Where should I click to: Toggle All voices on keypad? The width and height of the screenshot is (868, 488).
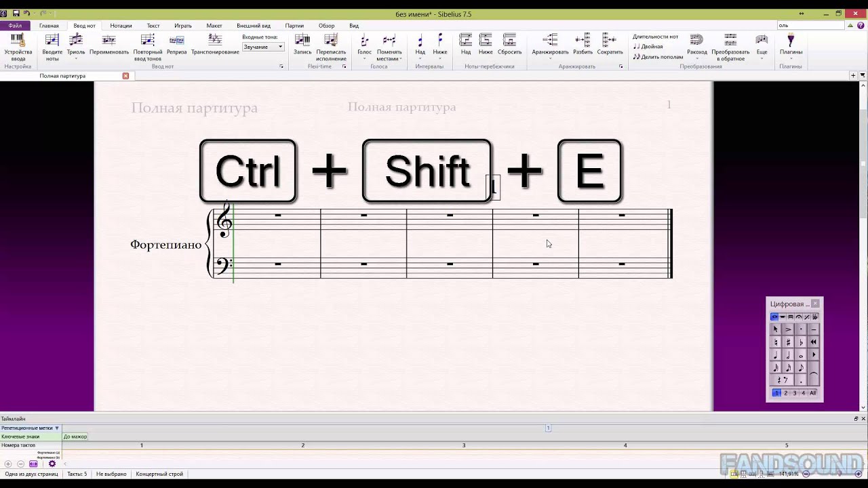[812, 393]
